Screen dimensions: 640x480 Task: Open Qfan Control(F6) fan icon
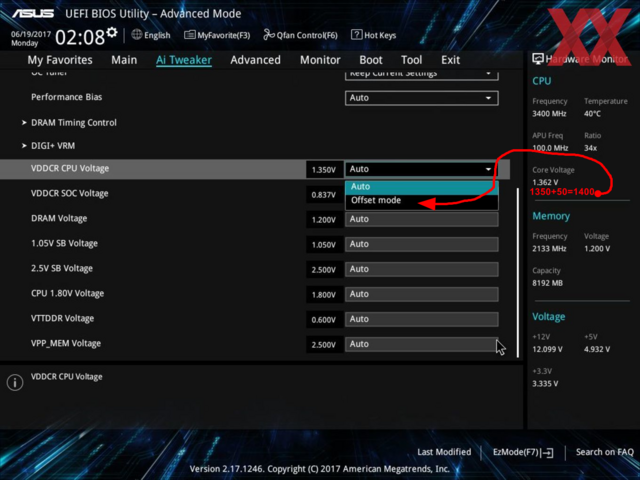coord(269,35)
